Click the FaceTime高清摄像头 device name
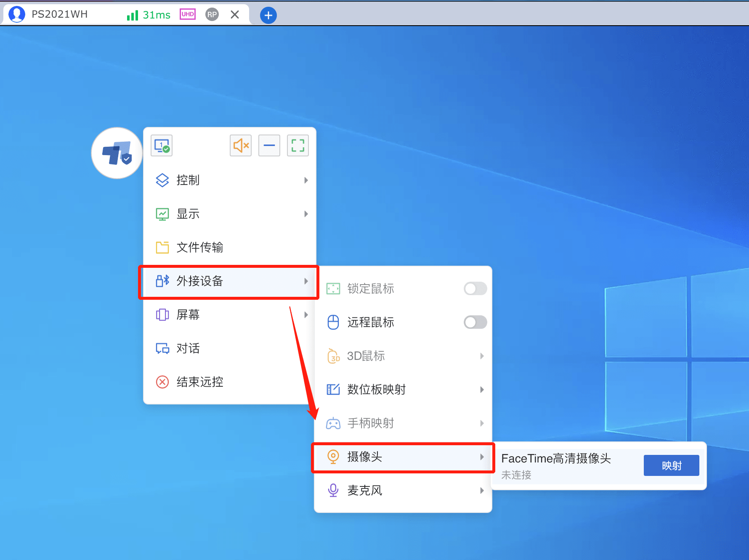This screenshot has height=560, width=749. click(x=556, y=458)
